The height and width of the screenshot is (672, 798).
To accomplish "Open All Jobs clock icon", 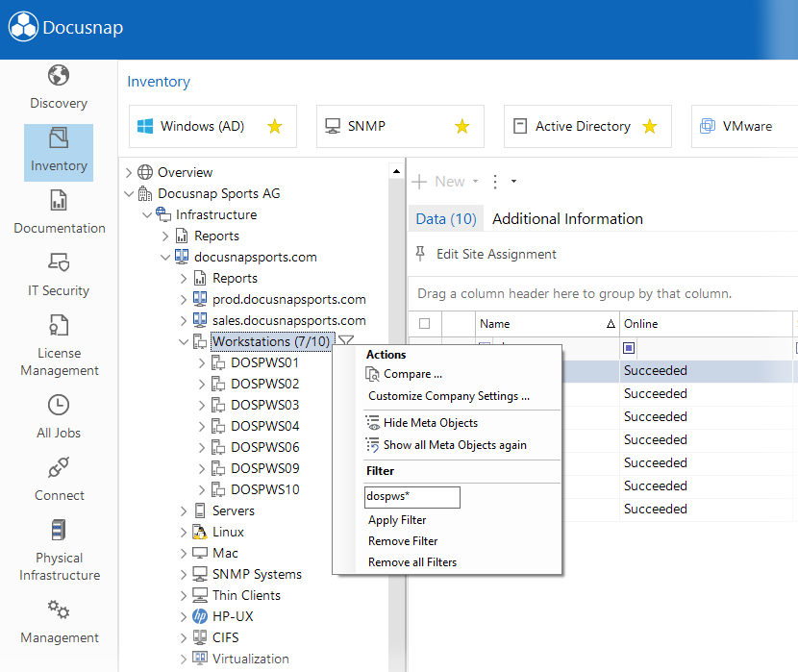I will pos(59,406).
